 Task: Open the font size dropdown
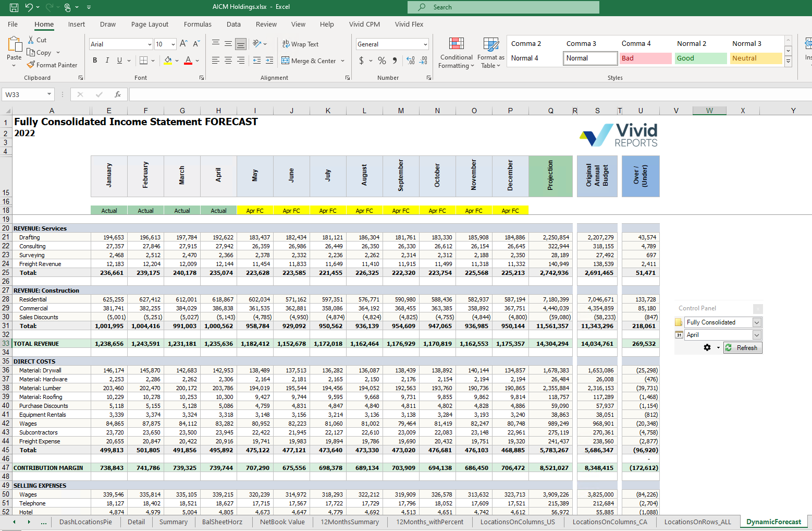coord(173,44)
